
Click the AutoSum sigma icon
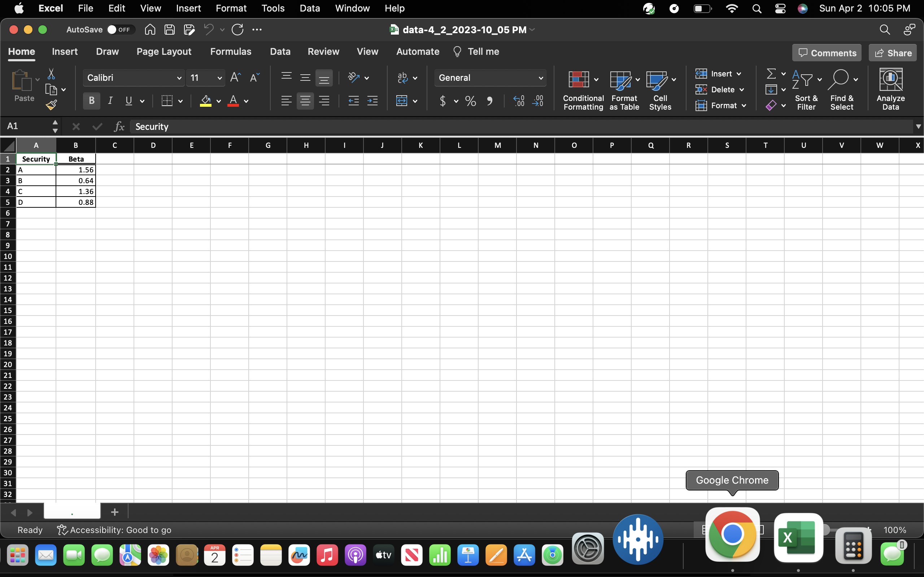pyautogui.click(x=771, y=73)
